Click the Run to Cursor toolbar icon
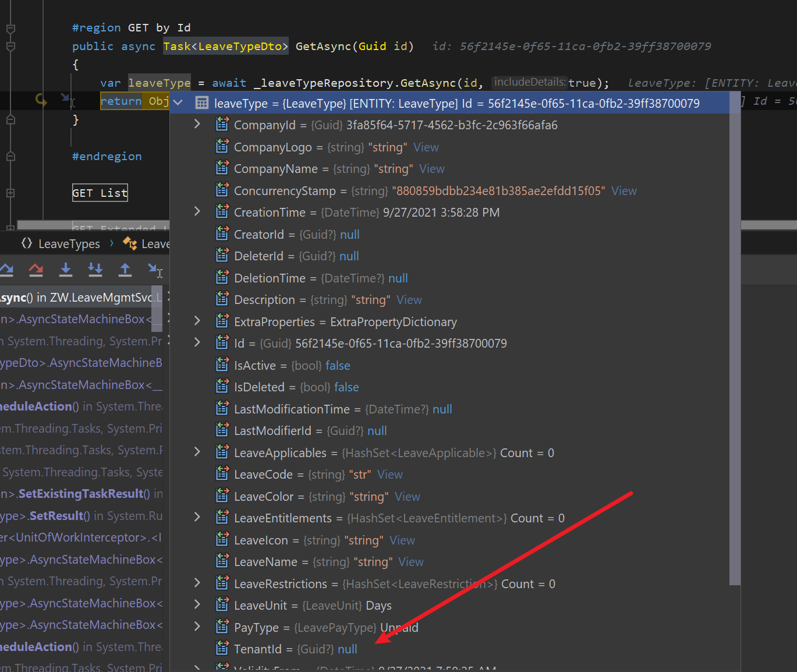The height and width of the screenshot is (672, 797). point(155,270)
